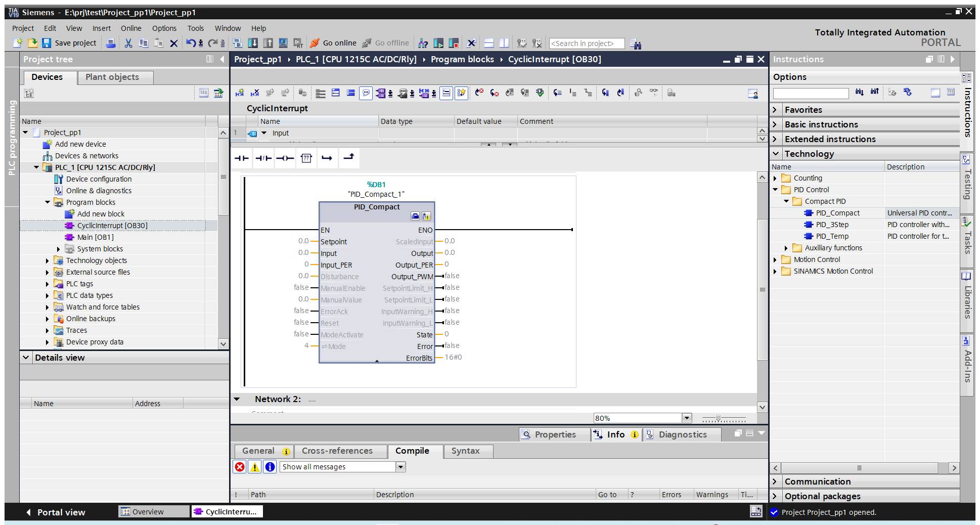This screenshot has height=525, width=980.
Task: Insert a normally closed contact
Action: [x=263, y=158]
